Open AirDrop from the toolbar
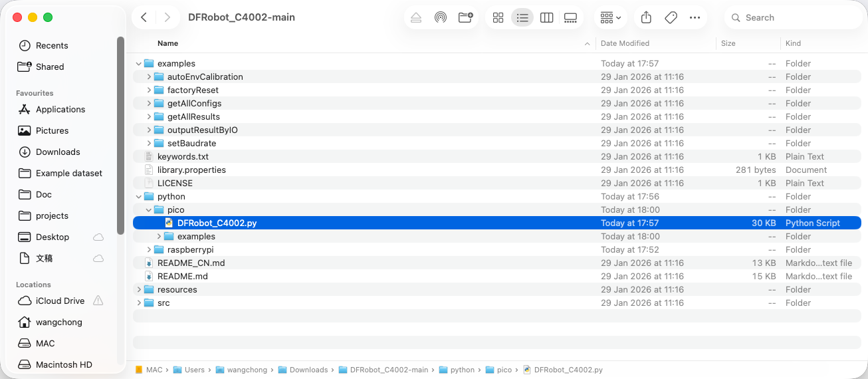 441,18
